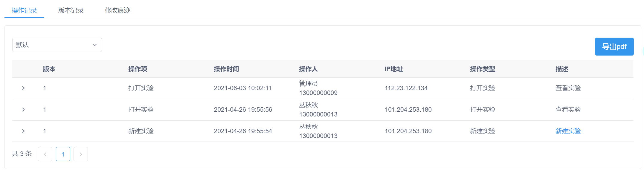
Task: Click the 导出pdf button
Action: [614, 47]
